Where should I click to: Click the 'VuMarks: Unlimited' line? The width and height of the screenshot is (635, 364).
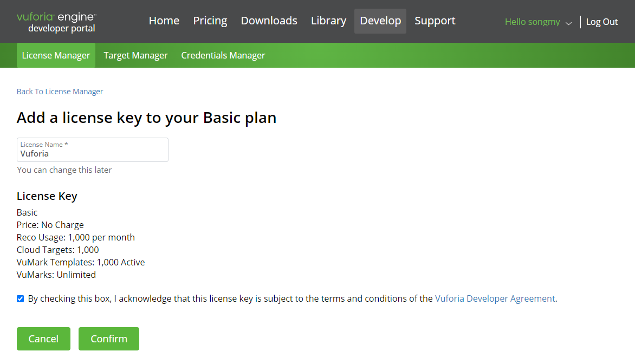click(x=56, y=275)
